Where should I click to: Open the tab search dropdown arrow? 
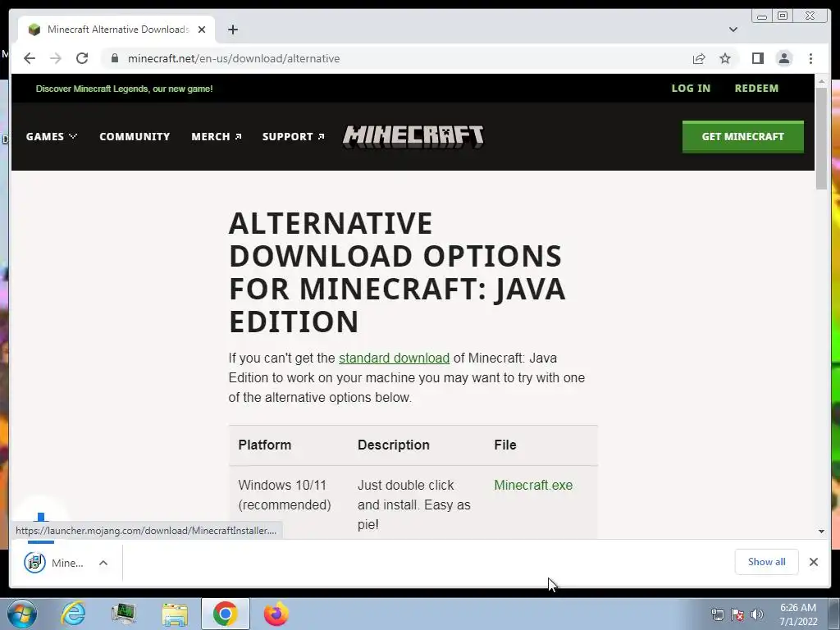pos(733,30)
